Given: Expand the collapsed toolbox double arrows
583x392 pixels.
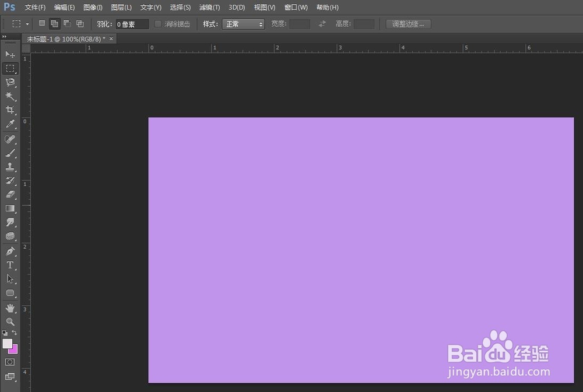Looking at the screenshot, I should click(x=5, y=37).
